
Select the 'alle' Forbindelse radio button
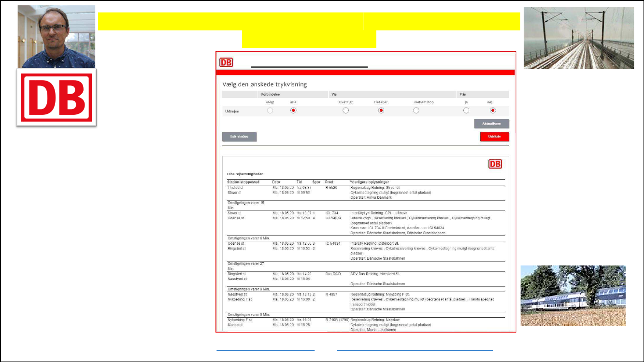coord(293,111)
